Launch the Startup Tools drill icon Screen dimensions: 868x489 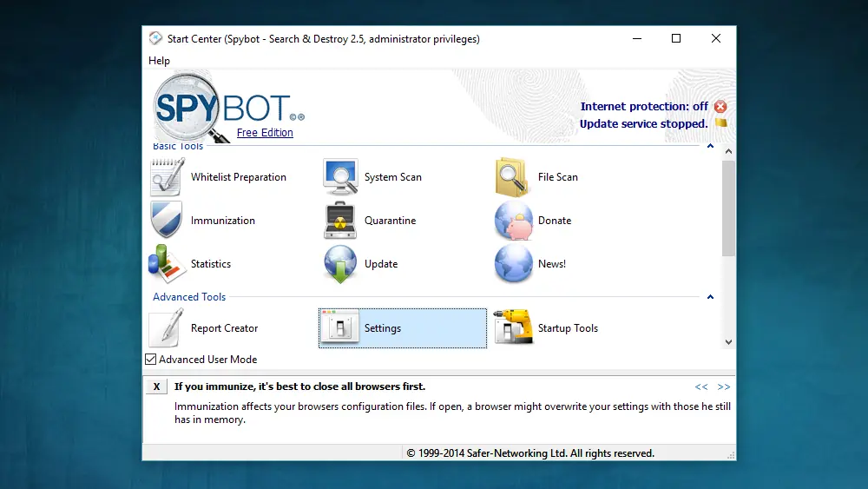pyautogui.click(x=513, y=327)
